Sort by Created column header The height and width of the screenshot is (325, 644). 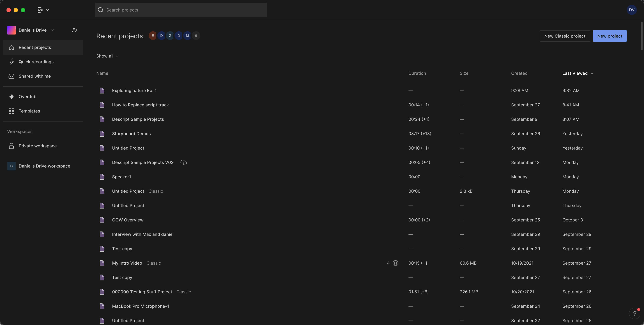[x=519, y=73]
